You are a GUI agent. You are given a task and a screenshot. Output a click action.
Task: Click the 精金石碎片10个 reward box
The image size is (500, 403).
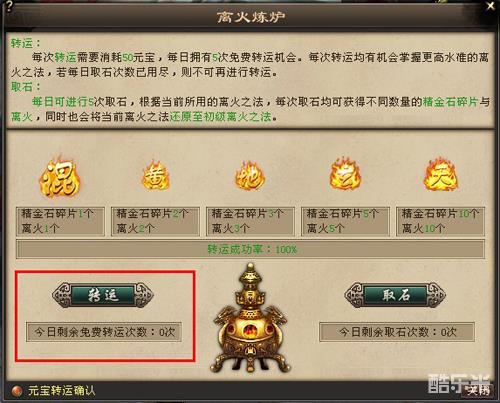440,221
